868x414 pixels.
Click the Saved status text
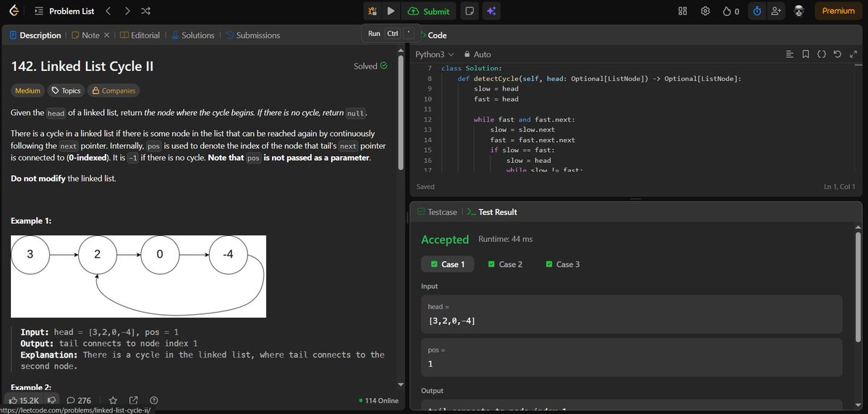426,187
